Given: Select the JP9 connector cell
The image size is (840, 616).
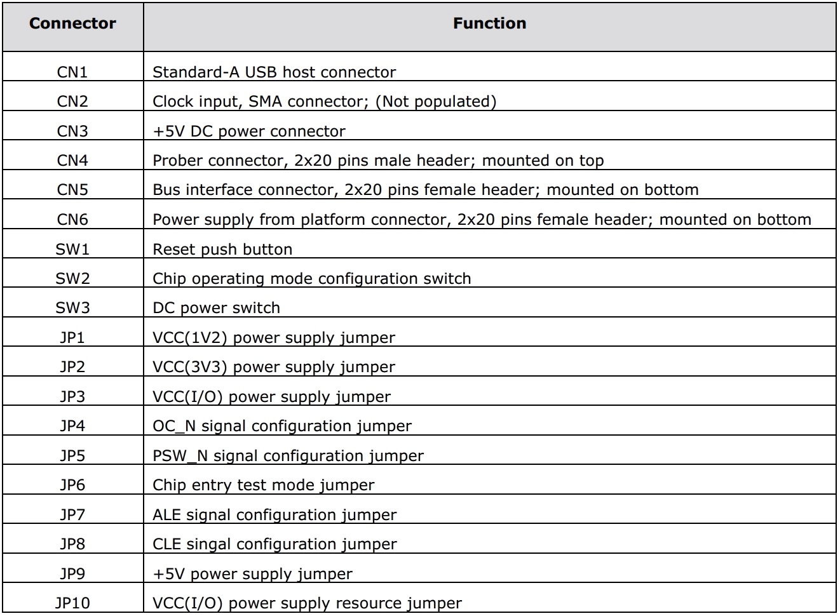Looking at the screenshot, I should 72,574.
